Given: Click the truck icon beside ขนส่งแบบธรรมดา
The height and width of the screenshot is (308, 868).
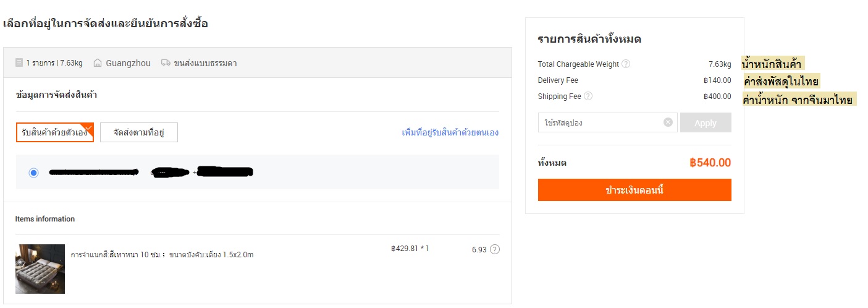Looking at the screenshot, I should click(166, 62).
